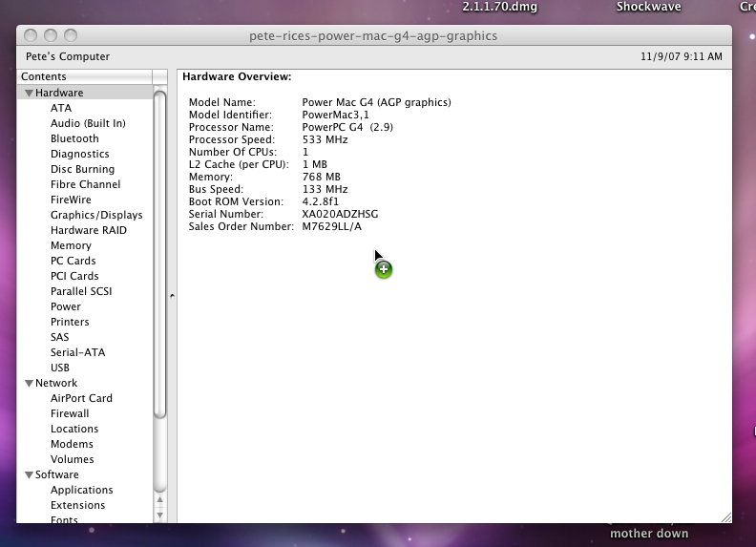Viewport: 756px width, 547px height.
Task: Select Graphics/Displays entry
Action: coord(96,215)
